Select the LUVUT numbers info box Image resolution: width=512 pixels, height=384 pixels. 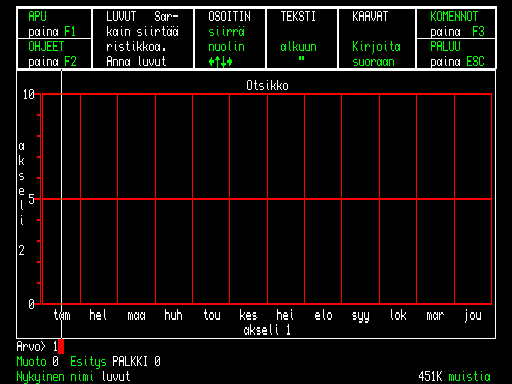(x=143, y=39)
